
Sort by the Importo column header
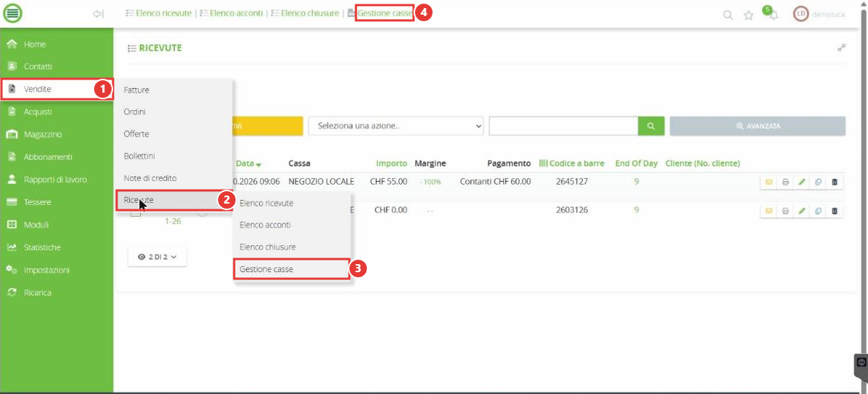(x=392, y=163)
